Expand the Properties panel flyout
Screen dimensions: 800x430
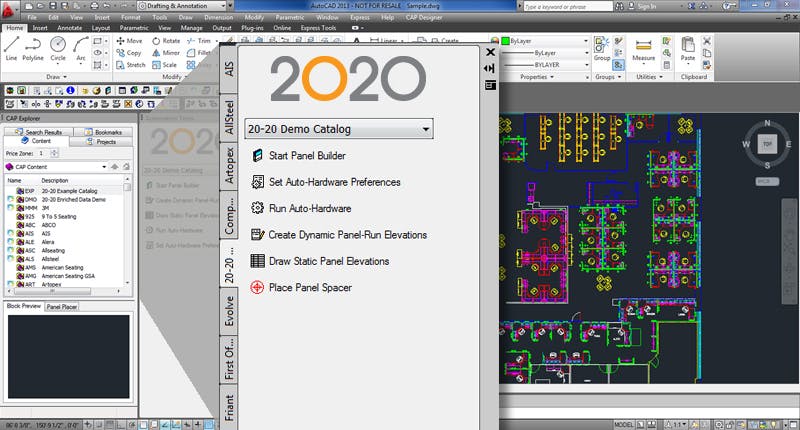pyautogui.click(x=537, y=77)
